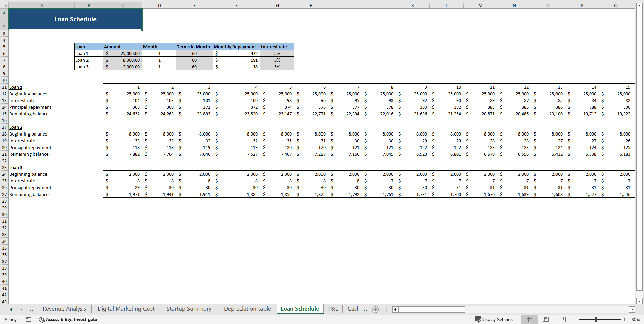Switch to the Depreciation table sheet
The image size is (644, 324).
point(247,309)
